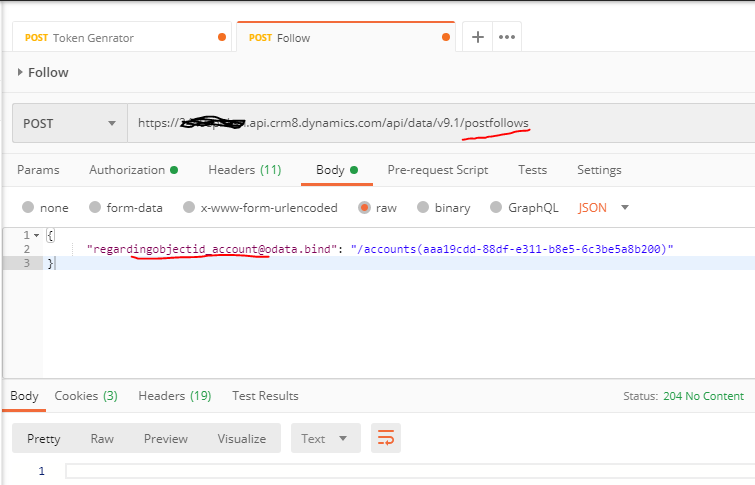This screenshot has width=755, height=485.
Task: Switch response view to Preview
Action: (x=166, y=439)
